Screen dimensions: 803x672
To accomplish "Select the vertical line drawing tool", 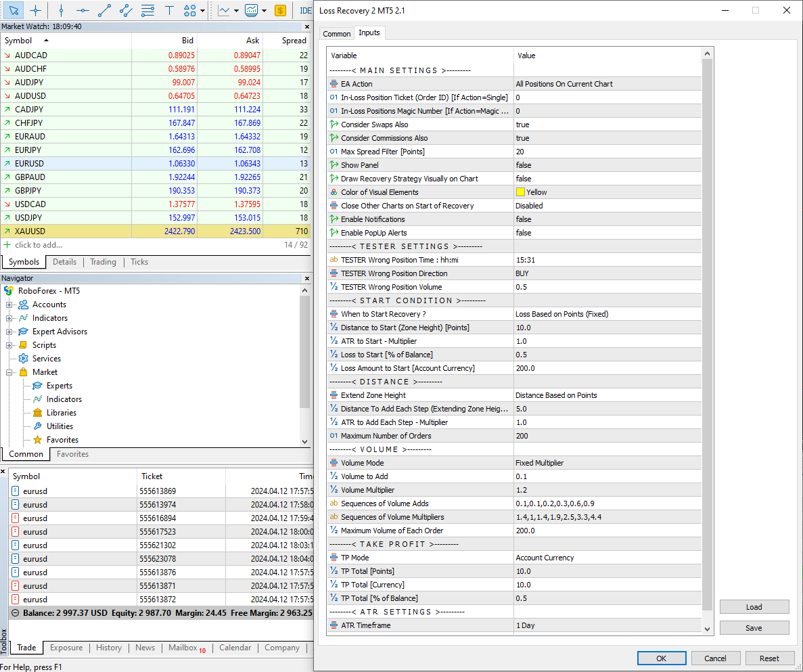I will pos(61,10).
